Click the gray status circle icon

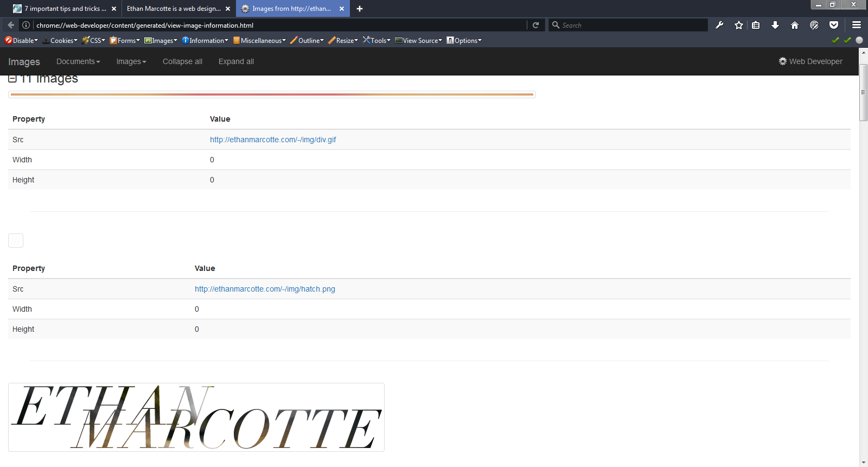pyautogui.click(x=859, y=40)
